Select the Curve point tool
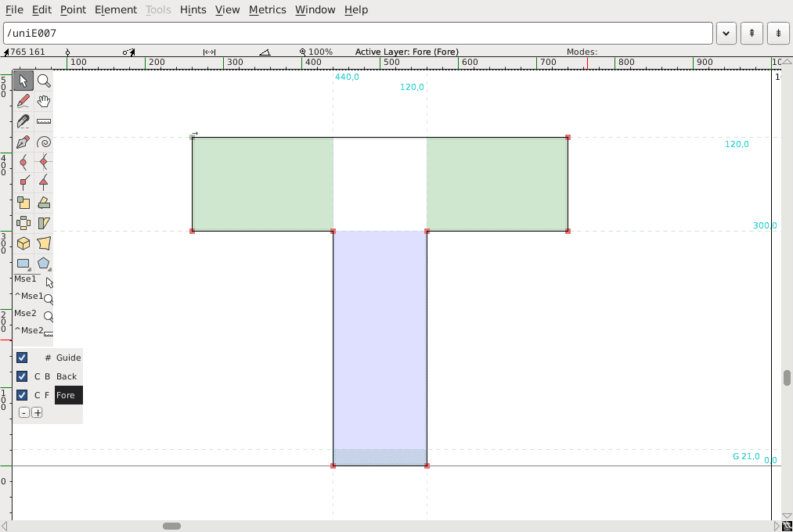This screenshot has height=532, width=793. point(23,162)
